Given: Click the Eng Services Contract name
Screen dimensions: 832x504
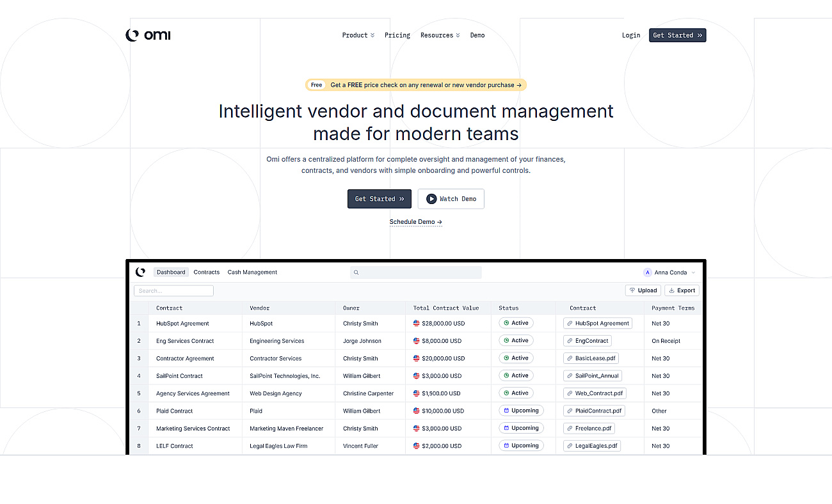Looking at the screenshot, I should [185, 341].
